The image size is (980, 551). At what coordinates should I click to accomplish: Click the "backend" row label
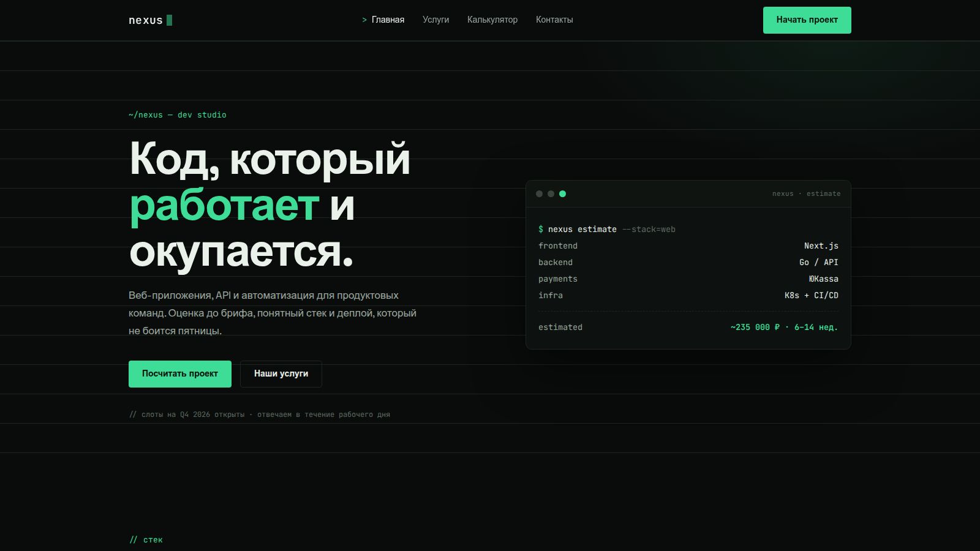556,263
